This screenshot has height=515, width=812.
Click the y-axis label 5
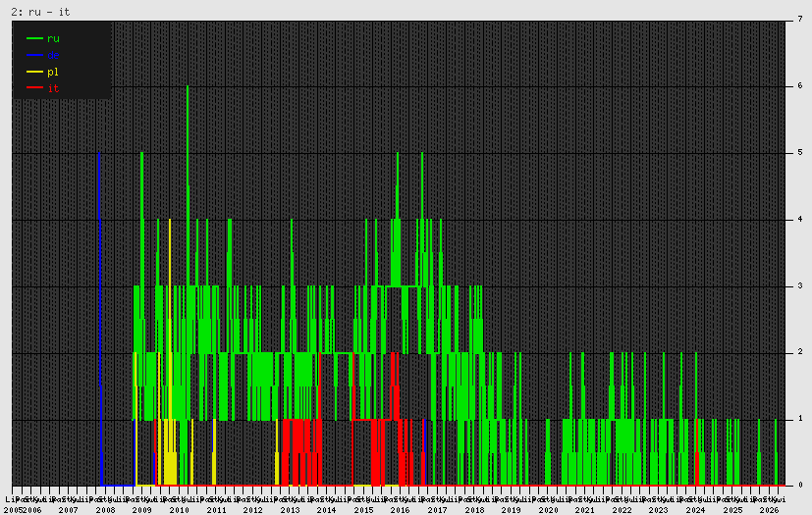(x=800, y=153)
